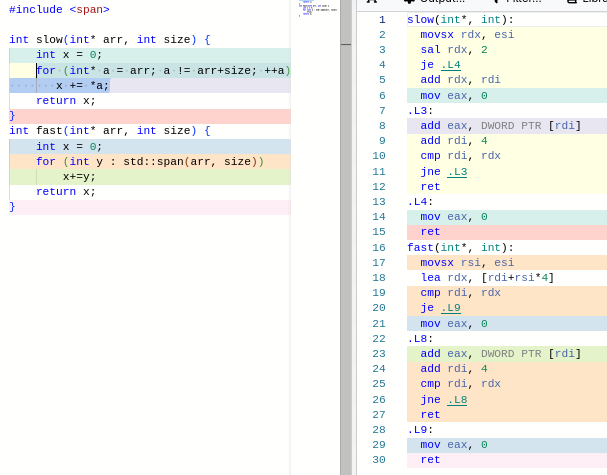Click 'movsx rdx, esi' on assembly line 2
The height and width of the screenshot is (475, 607).
tap(467, 34)
